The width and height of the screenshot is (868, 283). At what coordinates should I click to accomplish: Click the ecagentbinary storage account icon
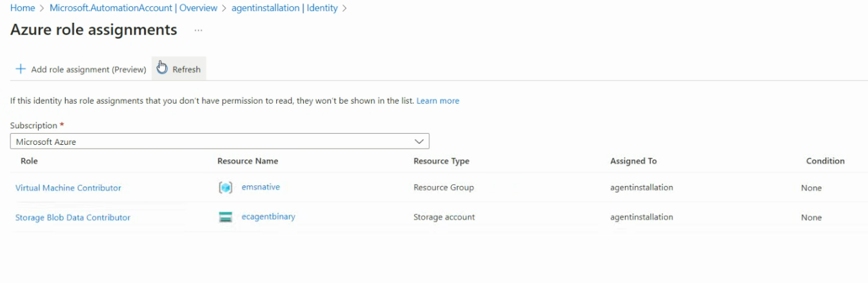coord(225,217)
